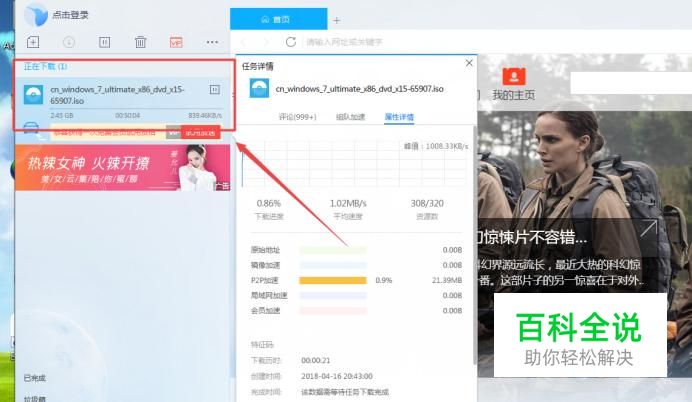Click the 镜像加速 row label
692x402 pixels.
[x=265, y=265]
